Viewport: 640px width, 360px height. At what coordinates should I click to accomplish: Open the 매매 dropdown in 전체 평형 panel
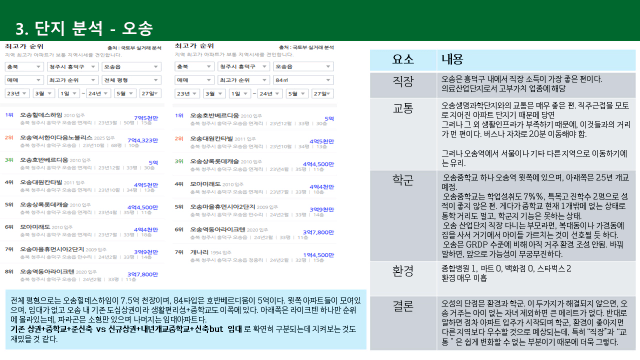tap(24, 80)
